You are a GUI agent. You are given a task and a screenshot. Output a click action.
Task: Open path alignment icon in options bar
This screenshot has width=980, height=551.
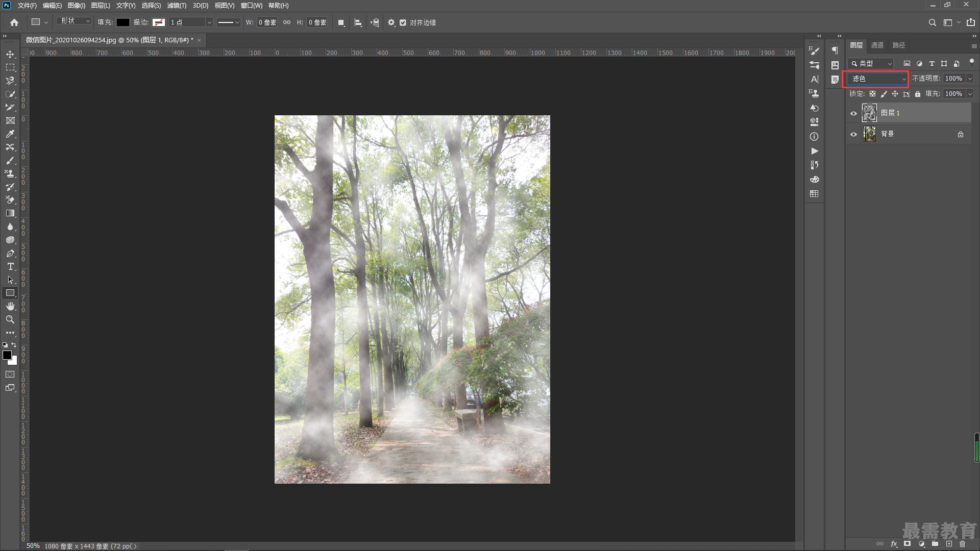(358, 22)
